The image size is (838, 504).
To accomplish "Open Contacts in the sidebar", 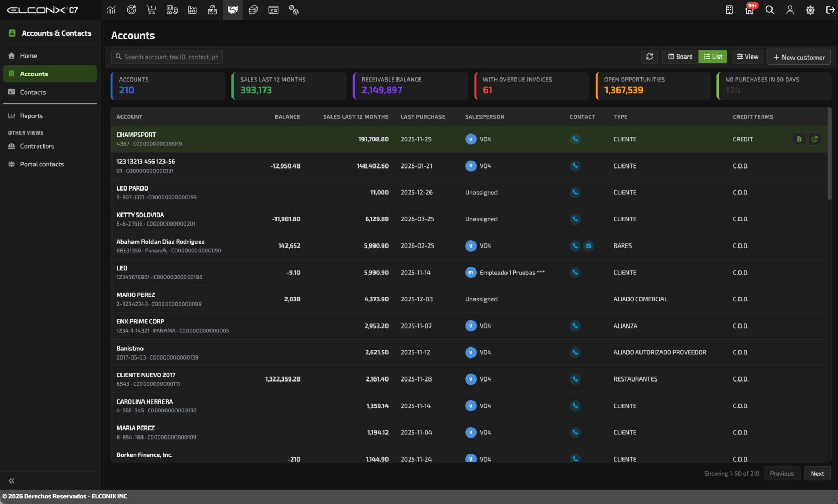I will [50, 92].
